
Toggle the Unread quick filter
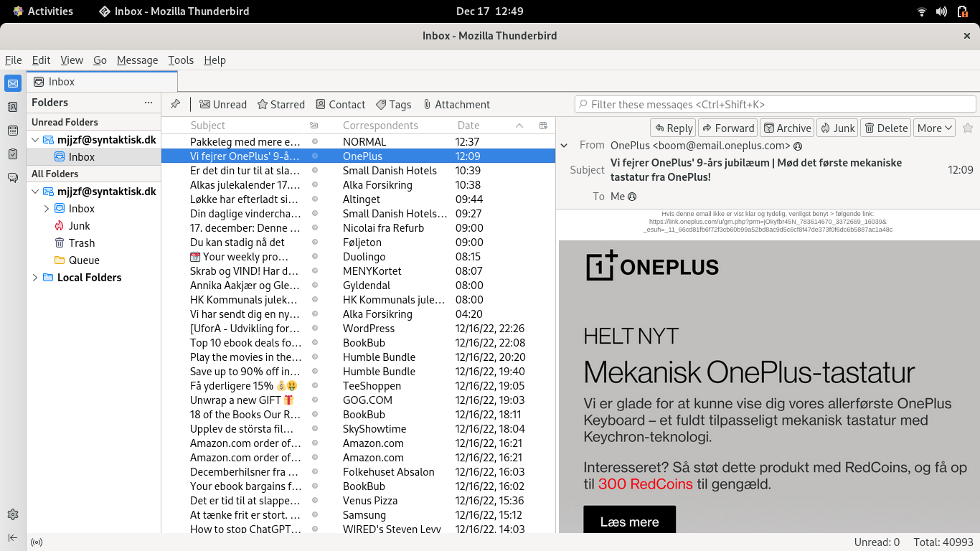(x=222, y=105)
